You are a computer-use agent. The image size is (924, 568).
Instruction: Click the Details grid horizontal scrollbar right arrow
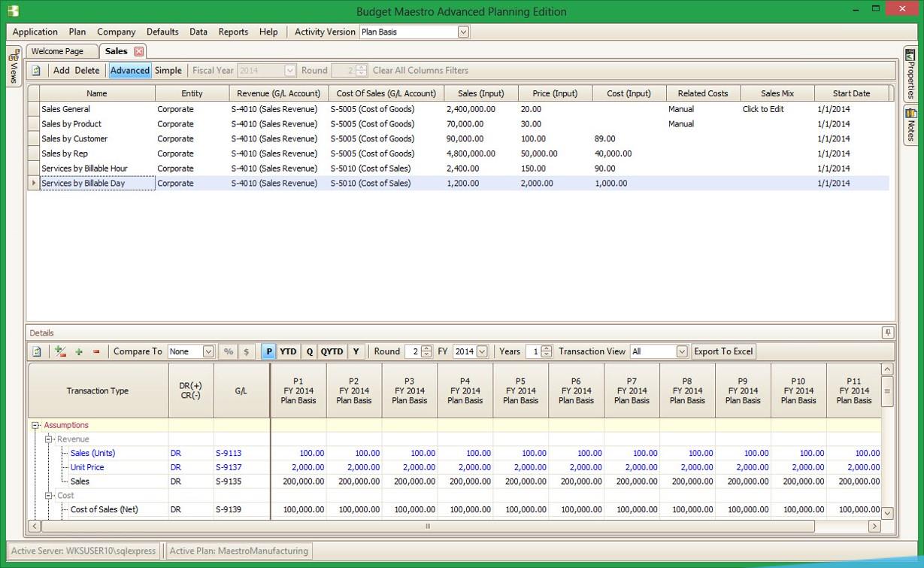[x=874, y=527]
